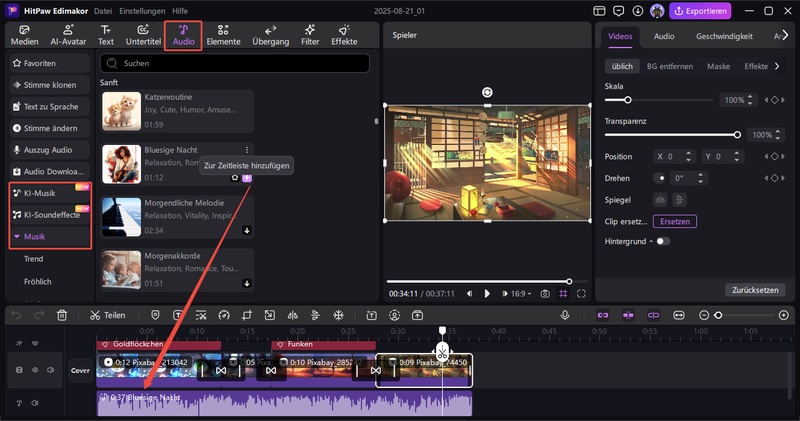Open the 16:9 aspect ratio dropdown
This screenshot has height=421, width=800.
click(x=520, y=294)
